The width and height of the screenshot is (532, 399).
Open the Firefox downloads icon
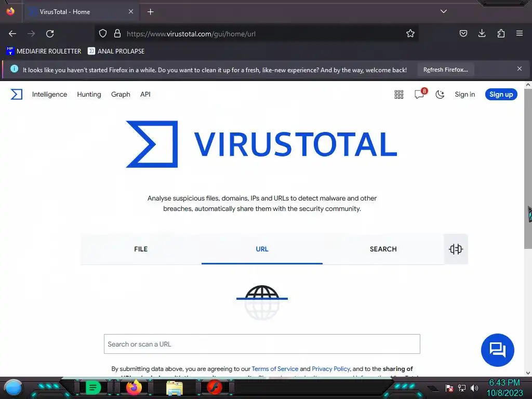point(482,33)
